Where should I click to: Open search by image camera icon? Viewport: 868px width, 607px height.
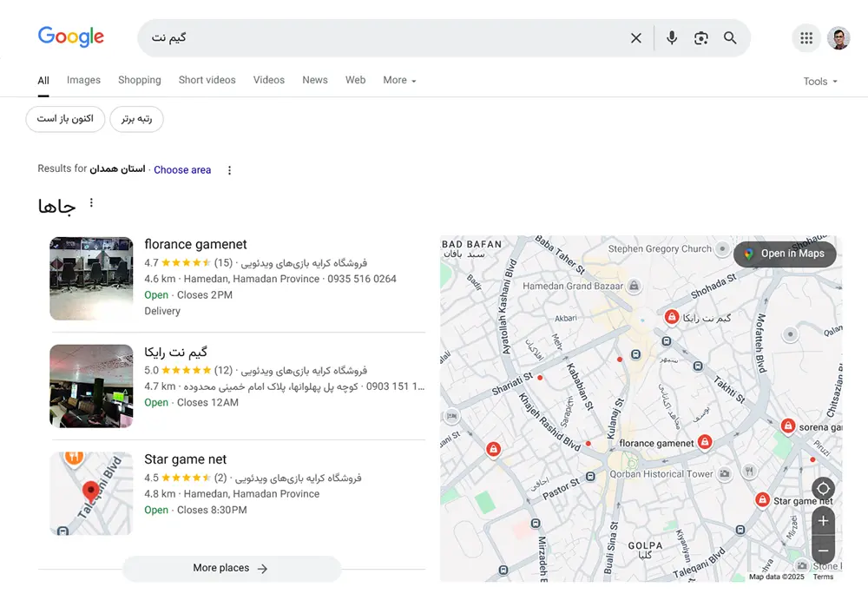point(700,37)
